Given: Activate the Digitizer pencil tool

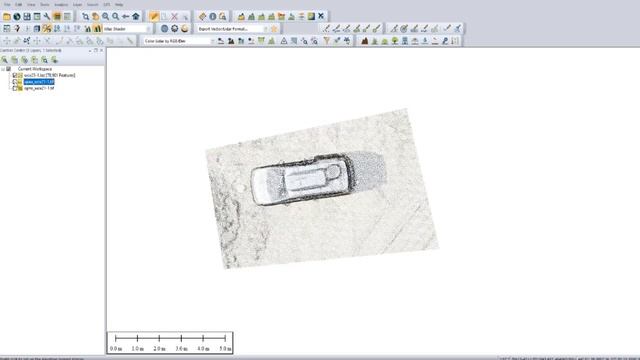Looking at the screenshot, I should [x=154, y=16].
